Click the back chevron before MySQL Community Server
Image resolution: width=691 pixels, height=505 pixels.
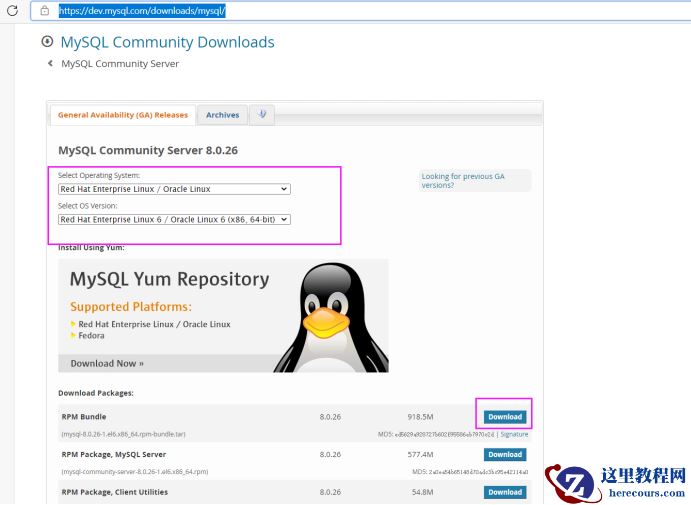[x=50, y=63]
